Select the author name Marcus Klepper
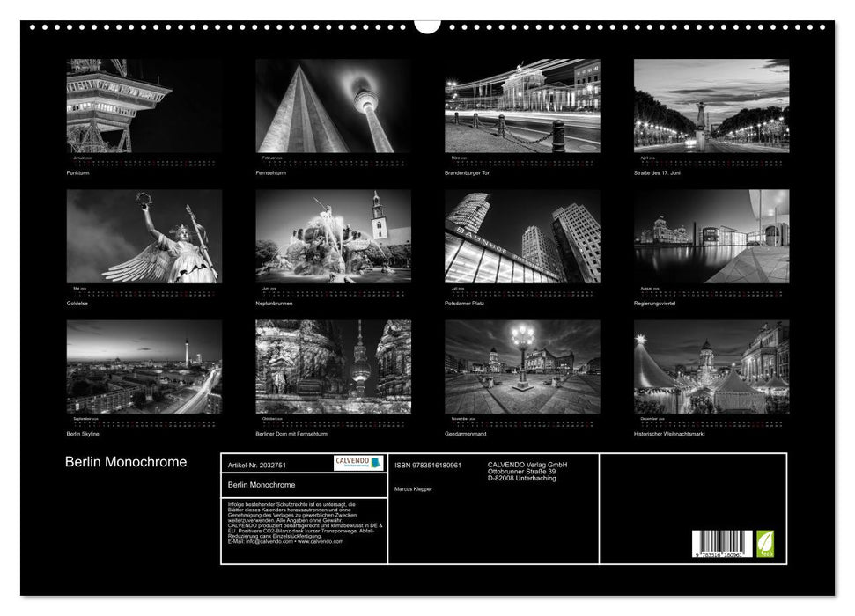Screen dimensions: 855x616 pos(413,488)
